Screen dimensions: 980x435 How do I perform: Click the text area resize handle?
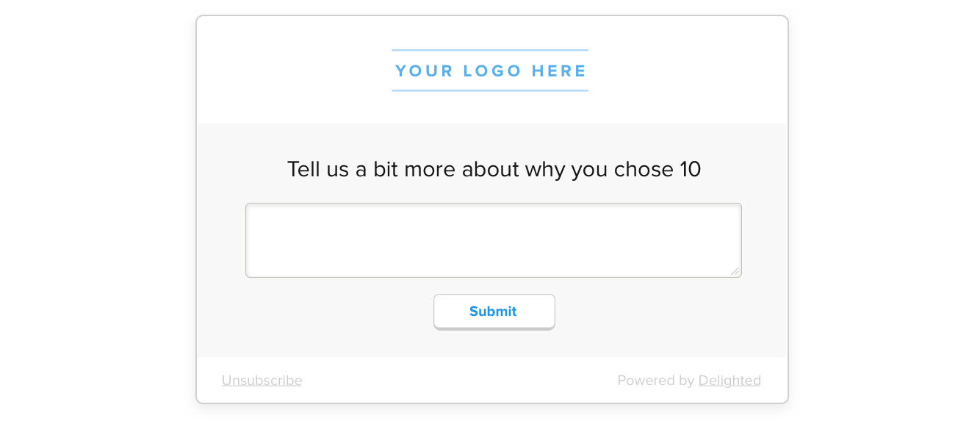pos(735,271)
